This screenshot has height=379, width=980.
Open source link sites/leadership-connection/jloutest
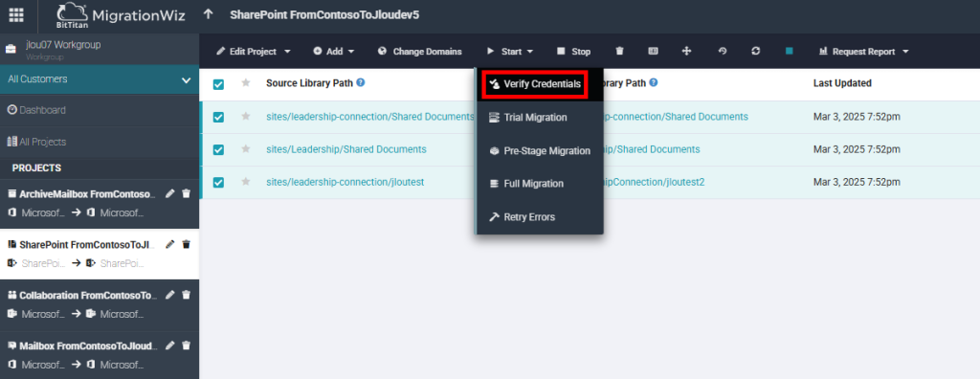pyautogui.click(x=345, y=182)
